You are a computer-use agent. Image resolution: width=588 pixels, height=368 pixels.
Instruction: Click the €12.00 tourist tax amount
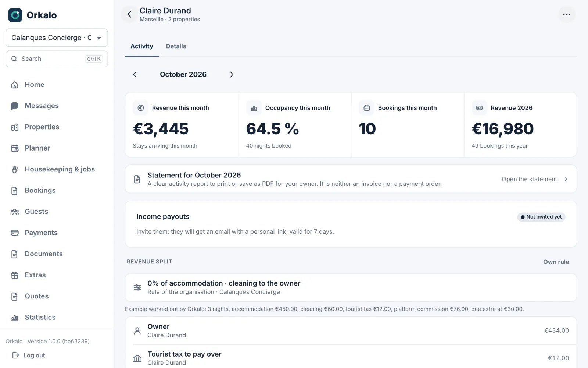[x=559, y=358]
